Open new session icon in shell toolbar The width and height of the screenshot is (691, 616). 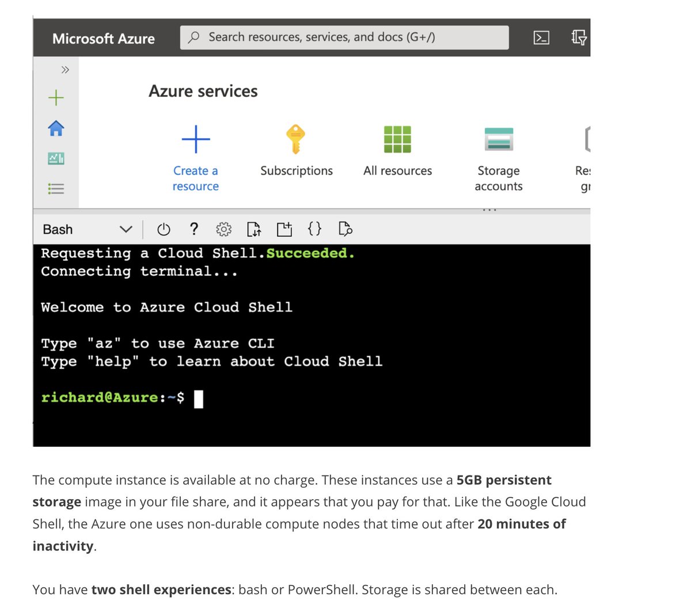tap(284, 230)
